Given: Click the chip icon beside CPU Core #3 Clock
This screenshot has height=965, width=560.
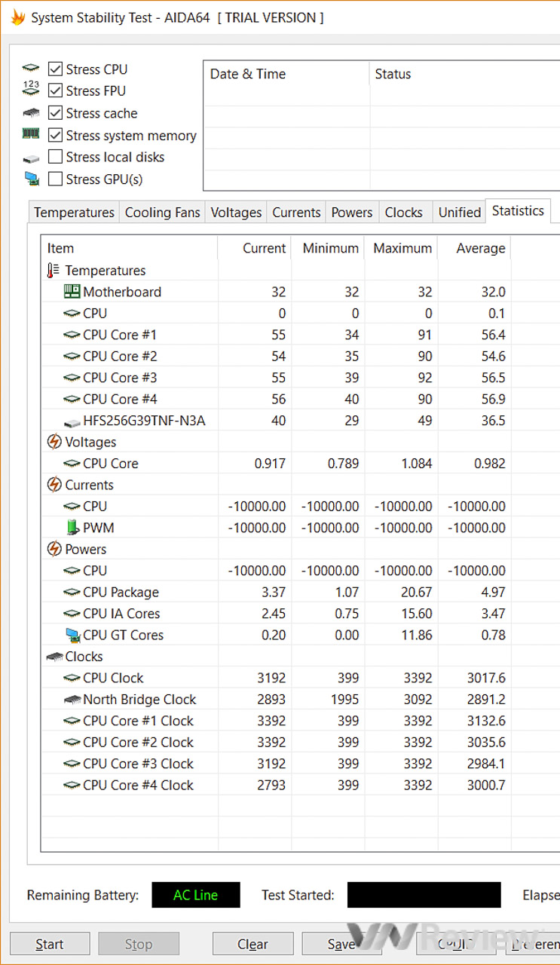Looking at the screenshot, I should (x=72, y=764).
